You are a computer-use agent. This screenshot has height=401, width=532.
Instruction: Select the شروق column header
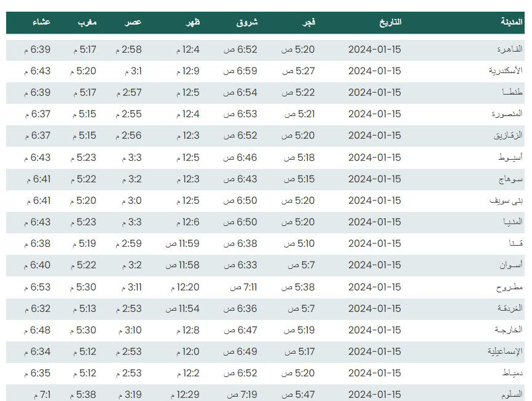pyautogui.click(x=247, y=22)
